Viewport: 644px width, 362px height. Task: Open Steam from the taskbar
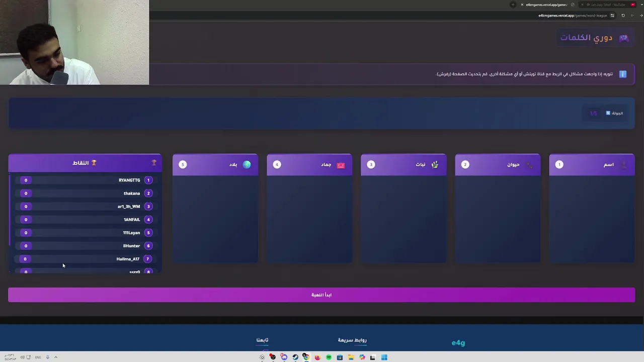[295, 357]
